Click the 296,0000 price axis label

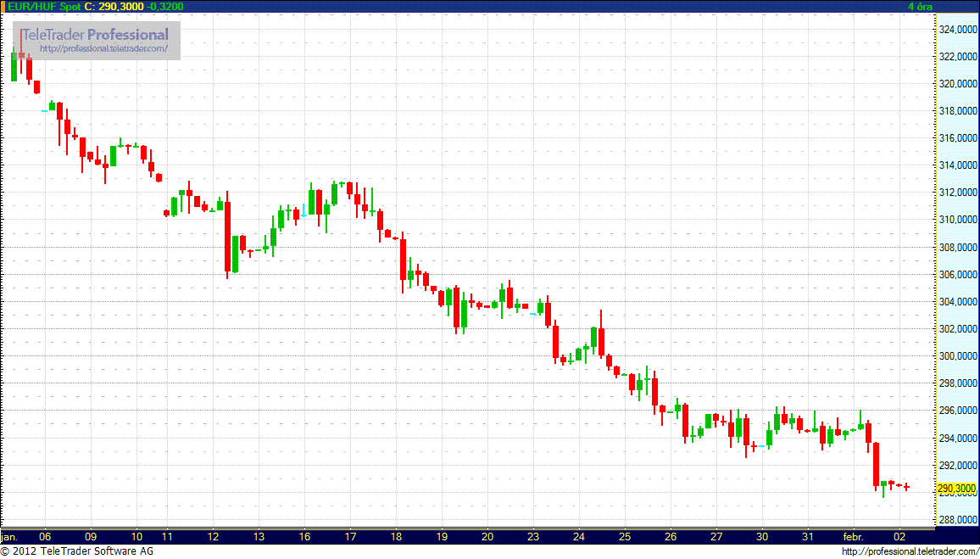[x=957, y=411]
